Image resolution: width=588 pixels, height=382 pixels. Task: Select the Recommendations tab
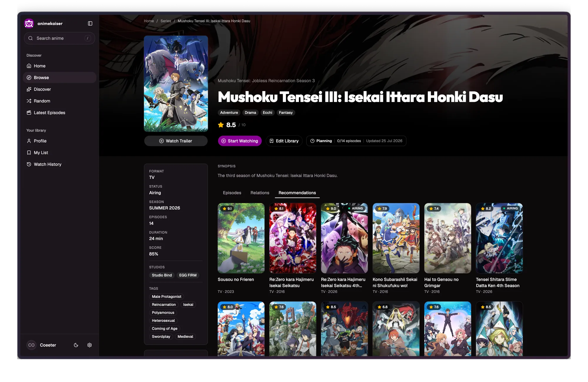[x=297, y=193]
